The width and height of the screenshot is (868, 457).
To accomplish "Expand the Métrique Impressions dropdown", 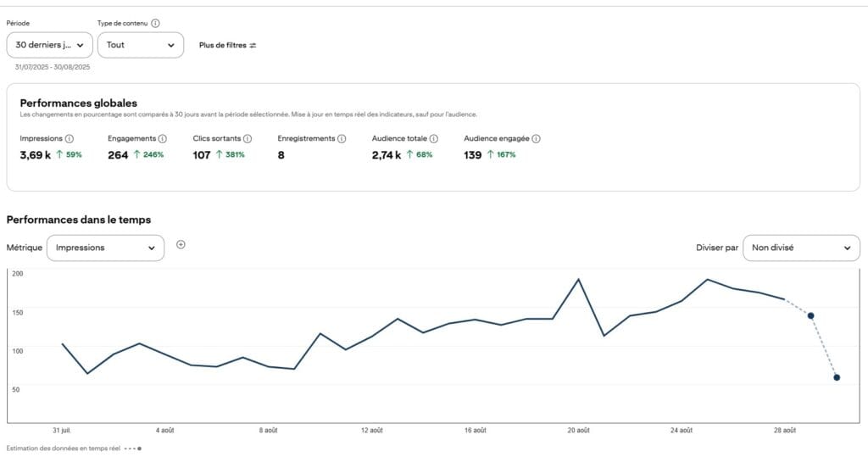I will point(105,248).
